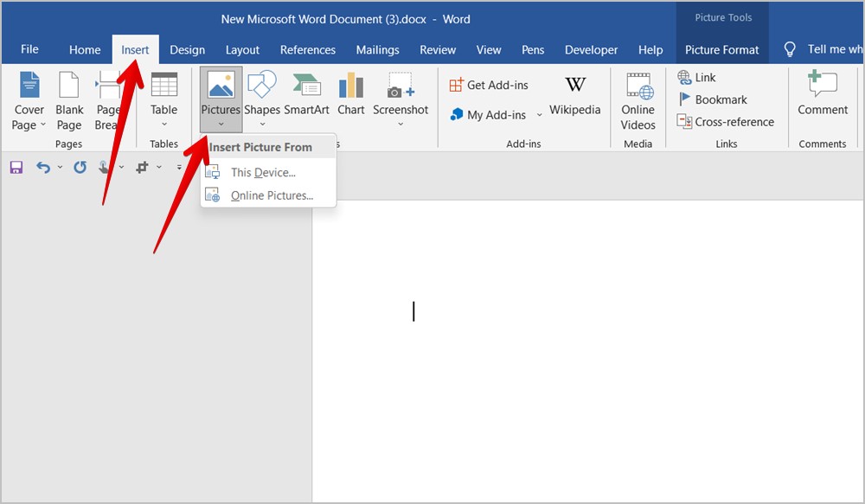
Task: Take a Screenshot with the Screenshot tool
Action: pyautogui.click(x=400, y=97)
